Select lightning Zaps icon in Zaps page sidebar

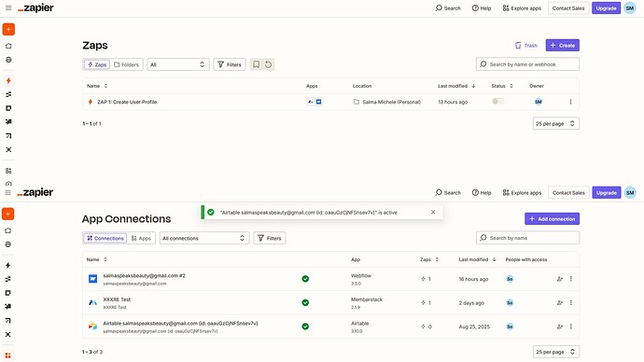[8, 81]
